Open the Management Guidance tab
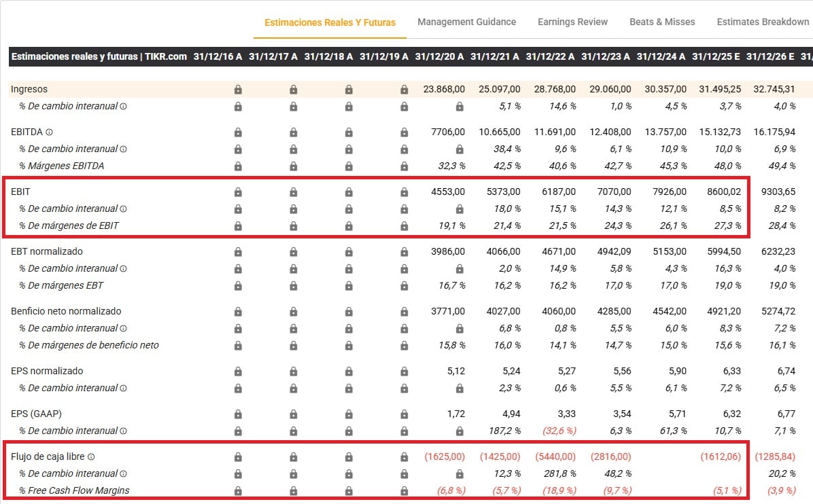Viewport: 813px width, 504px height. [466, 22]
